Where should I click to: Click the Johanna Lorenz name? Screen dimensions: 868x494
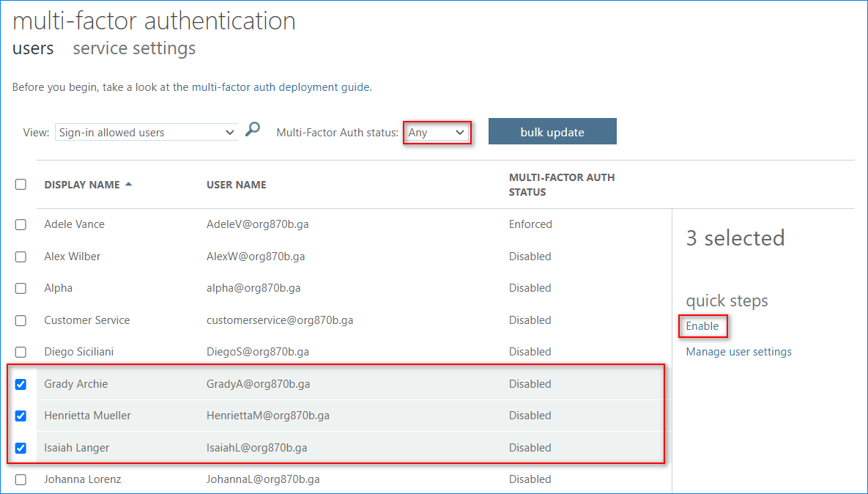[x=83, y=479]
